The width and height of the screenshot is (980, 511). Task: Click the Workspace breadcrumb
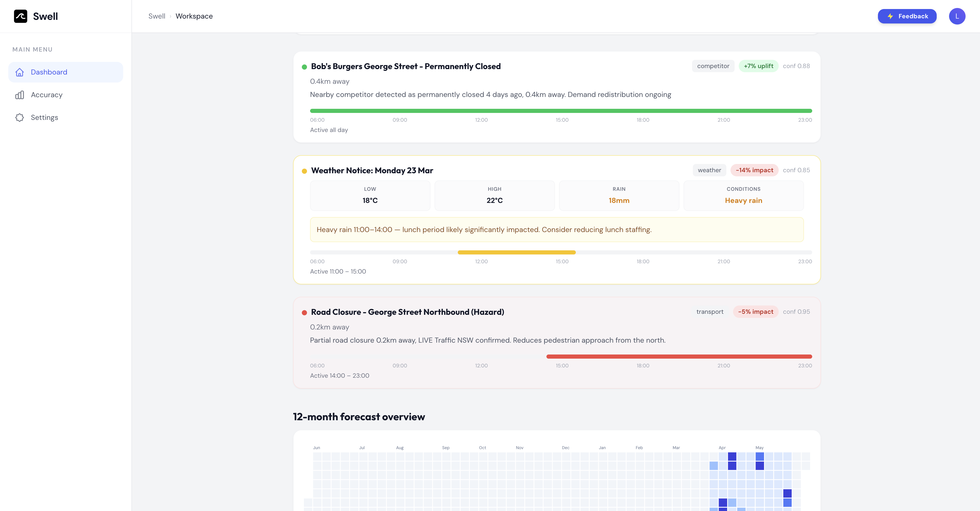(194, 16)
